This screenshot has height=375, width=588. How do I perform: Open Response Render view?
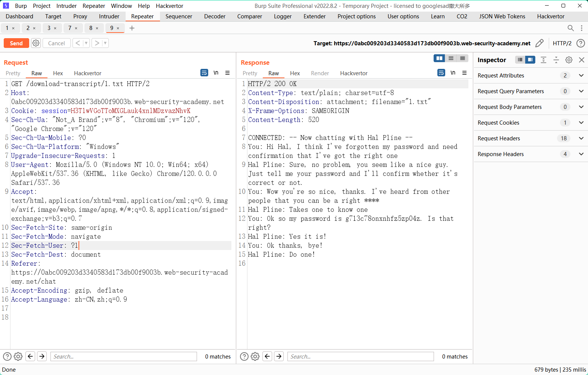(x=320, y=73)
